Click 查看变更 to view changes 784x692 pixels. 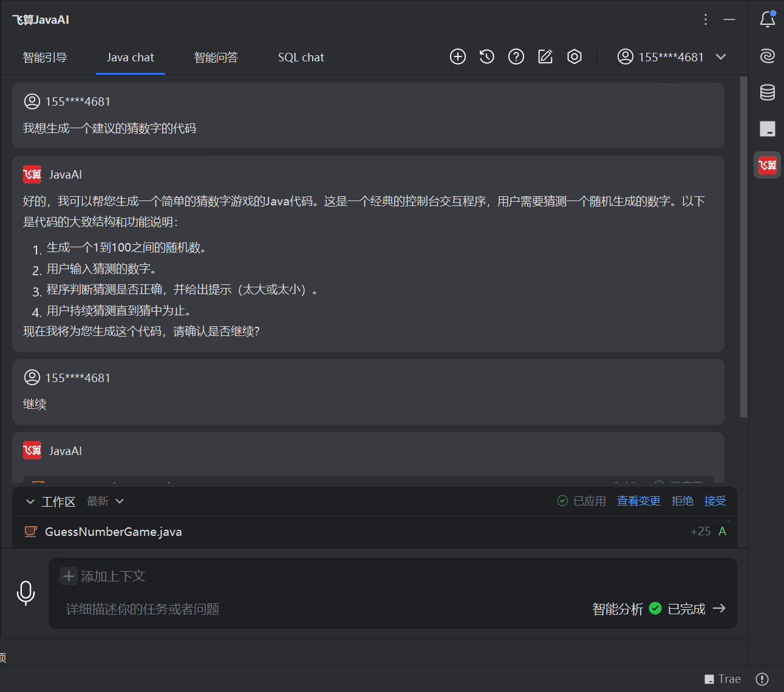coord(638,501)
